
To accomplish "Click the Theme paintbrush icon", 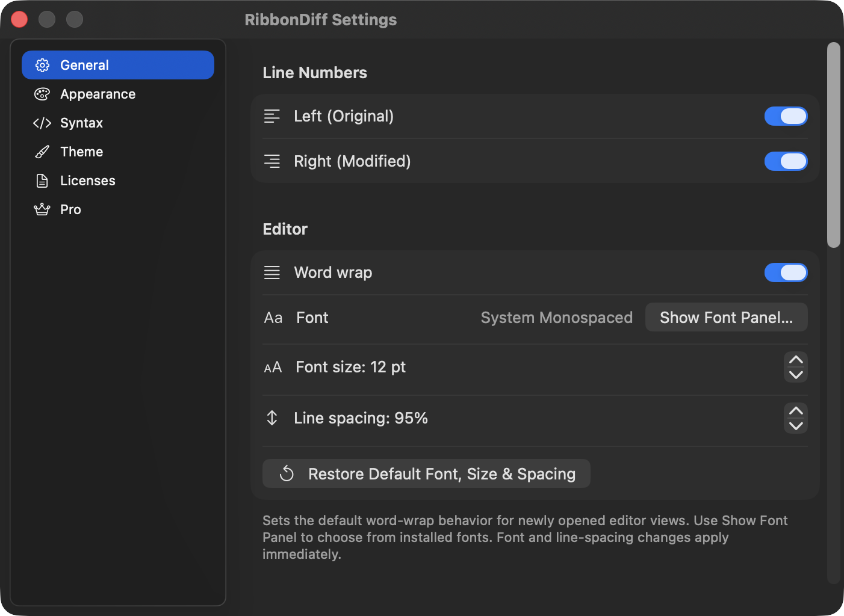I will point(42,152).
